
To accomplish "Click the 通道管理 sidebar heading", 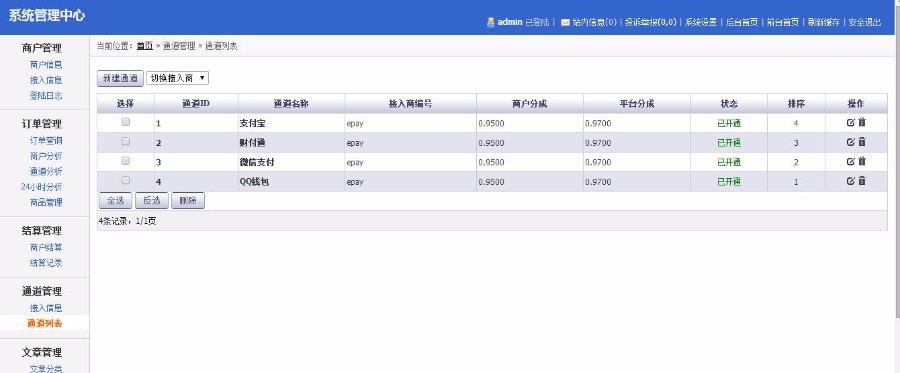I will [x=42, y=292].
